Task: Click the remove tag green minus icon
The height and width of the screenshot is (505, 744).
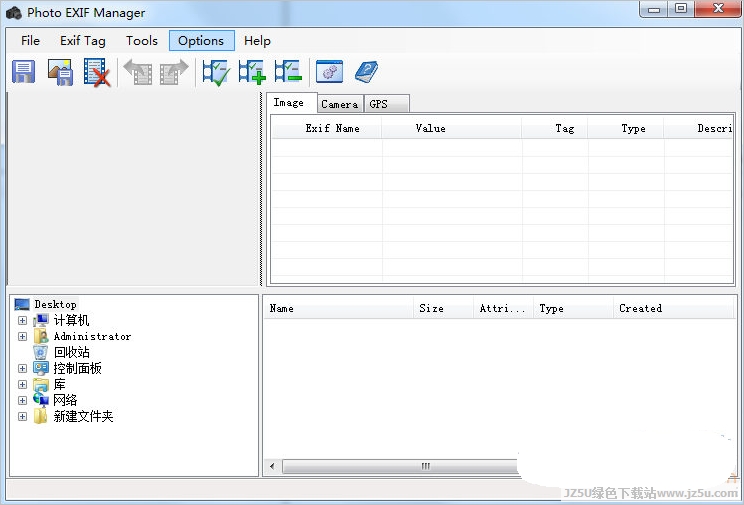Action: coord(288,72)
